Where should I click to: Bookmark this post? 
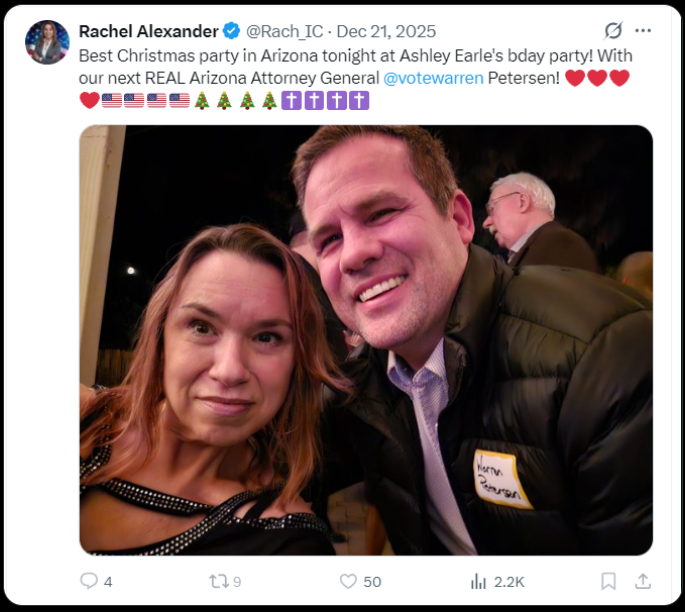[x=608, y=581]
